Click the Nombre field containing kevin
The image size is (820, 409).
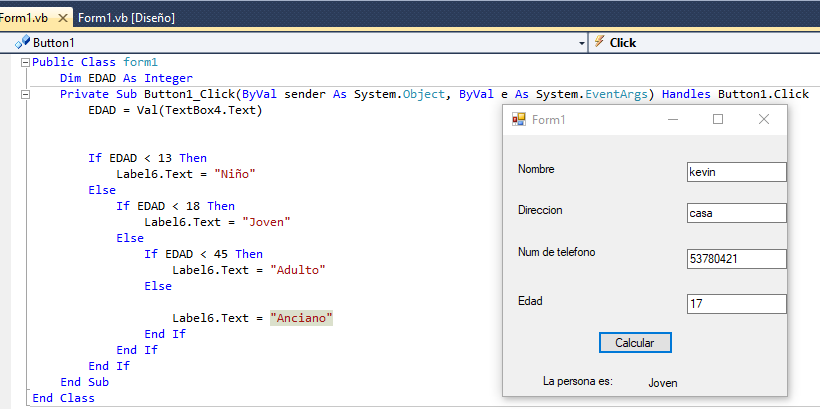coord(736,172)
